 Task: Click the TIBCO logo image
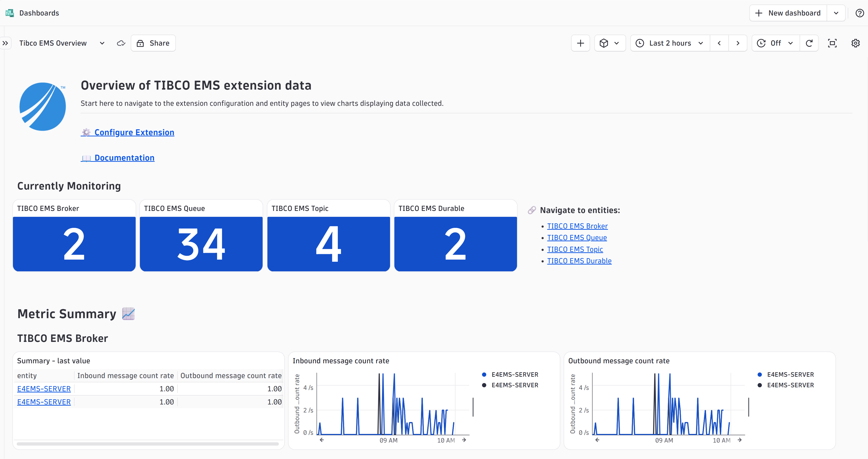43,106
